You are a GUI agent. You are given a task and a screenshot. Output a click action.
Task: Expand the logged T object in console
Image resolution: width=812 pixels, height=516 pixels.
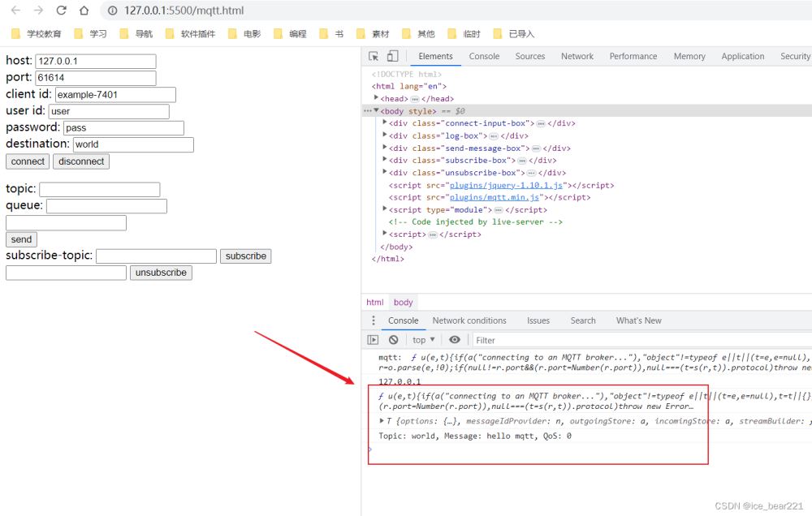[x=382, y=420]
